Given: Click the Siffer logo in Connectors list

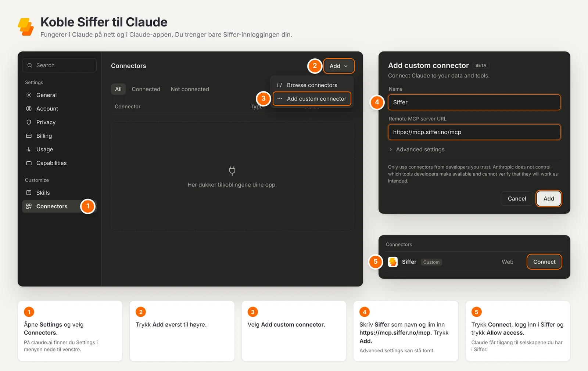Looking at the screenshot, I should click(x=393, y=262).
